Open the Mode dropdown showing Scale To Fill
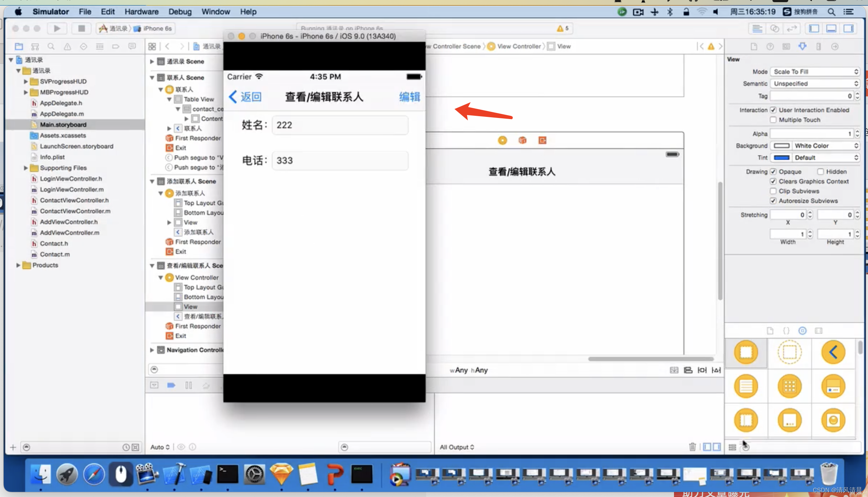Screen dimensions: 868x497 click(814, 71)
